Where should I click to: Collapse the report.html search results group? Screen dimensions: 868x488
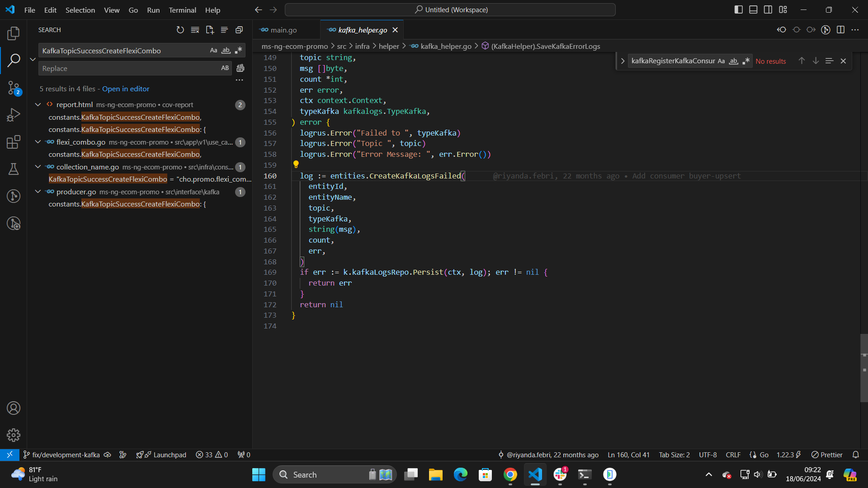38,104
